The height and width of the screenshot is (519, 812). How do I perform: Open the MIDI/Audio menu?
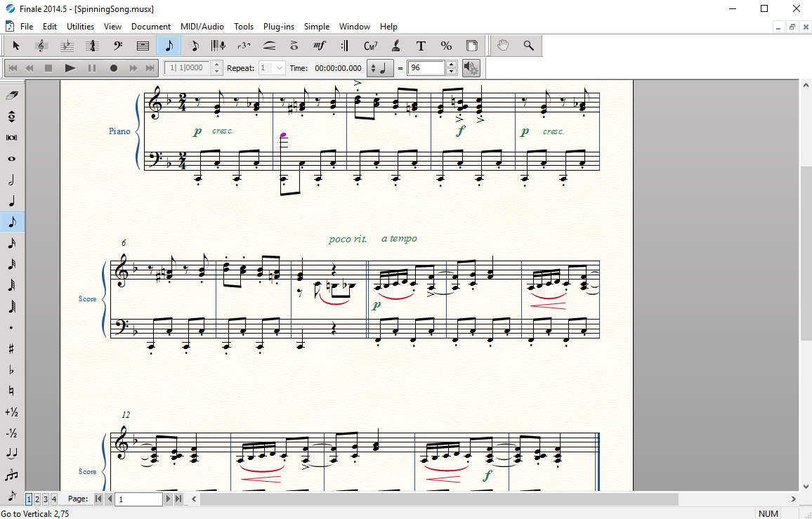(x=202, y=27)
